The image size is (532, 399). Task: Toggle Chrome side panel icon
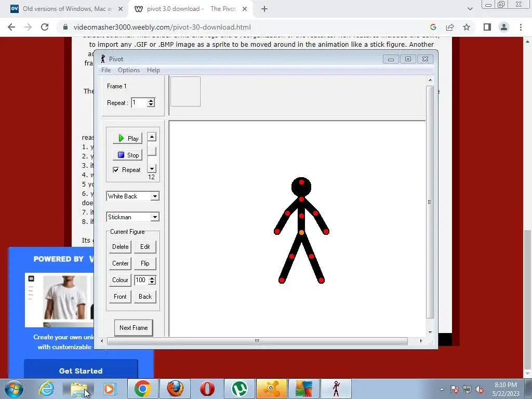[x=487, y=27]
